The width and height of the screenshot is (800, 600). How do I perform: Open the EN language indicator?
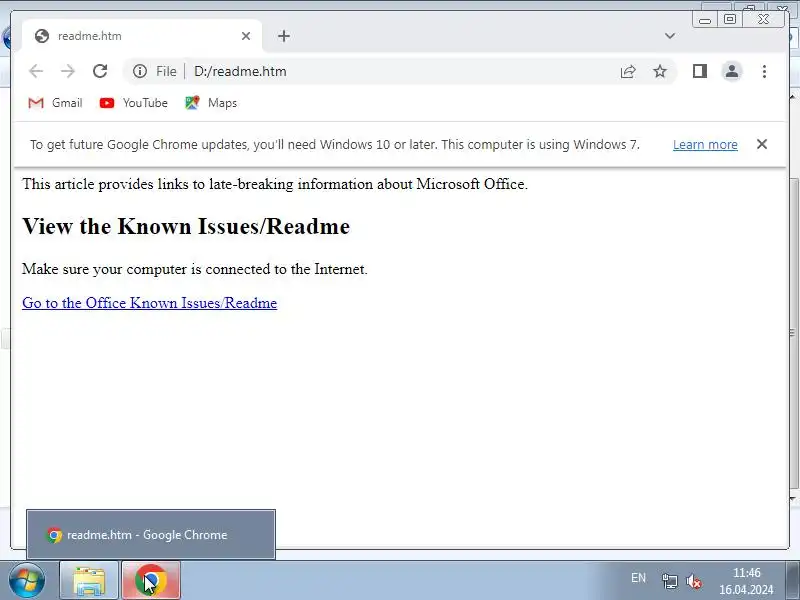(638, 578)
